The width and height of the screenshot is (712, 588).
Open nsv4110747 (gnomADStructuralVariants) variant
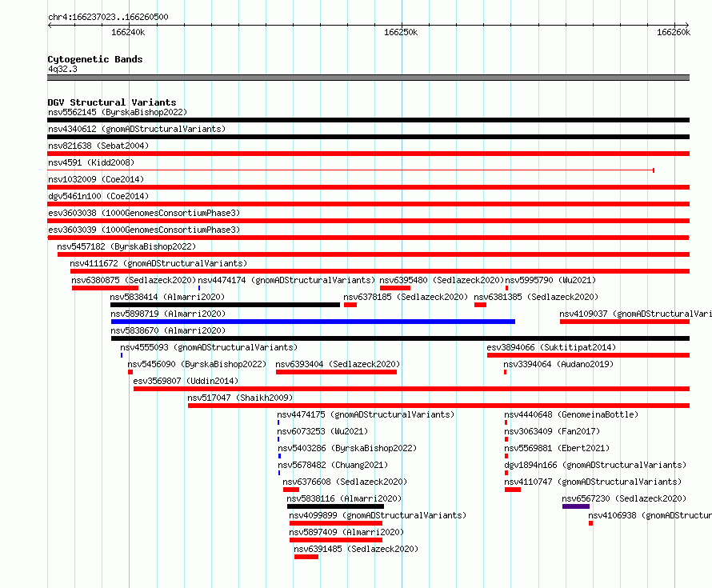594,482
